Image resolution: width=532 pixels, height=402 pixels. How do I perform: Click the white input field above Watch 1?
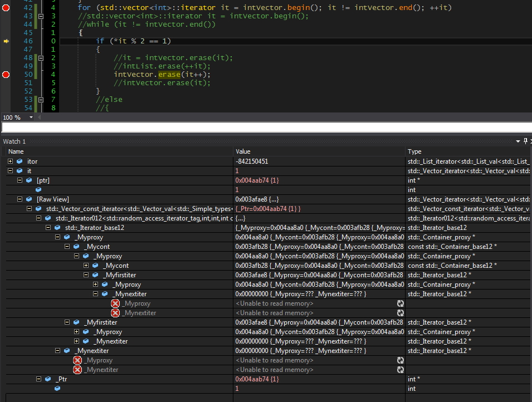[267, 127]
